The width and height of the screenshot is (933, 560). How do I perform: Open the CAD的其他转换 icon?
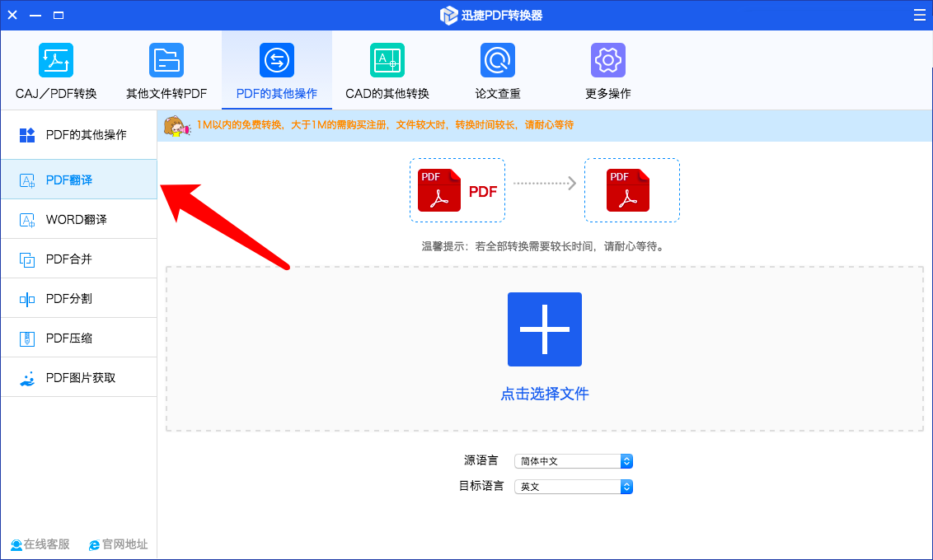pyautogui.click(x=387, y=60)
